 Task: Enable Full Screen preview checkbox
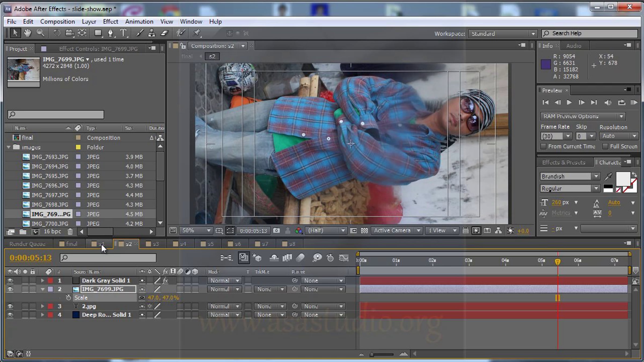point(605,146)
